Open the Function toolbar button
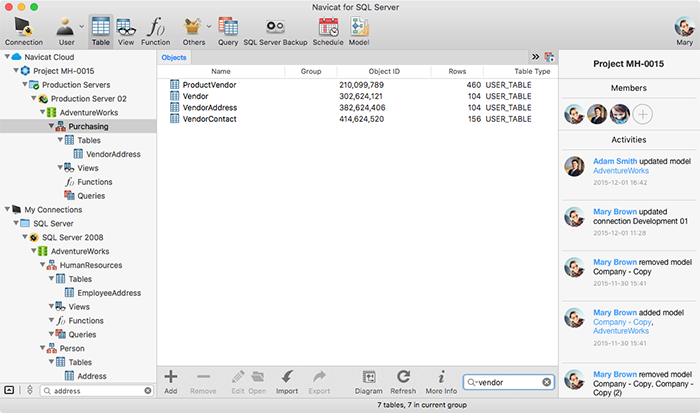Viewport: 700px width, 413px height. [155, 31]
